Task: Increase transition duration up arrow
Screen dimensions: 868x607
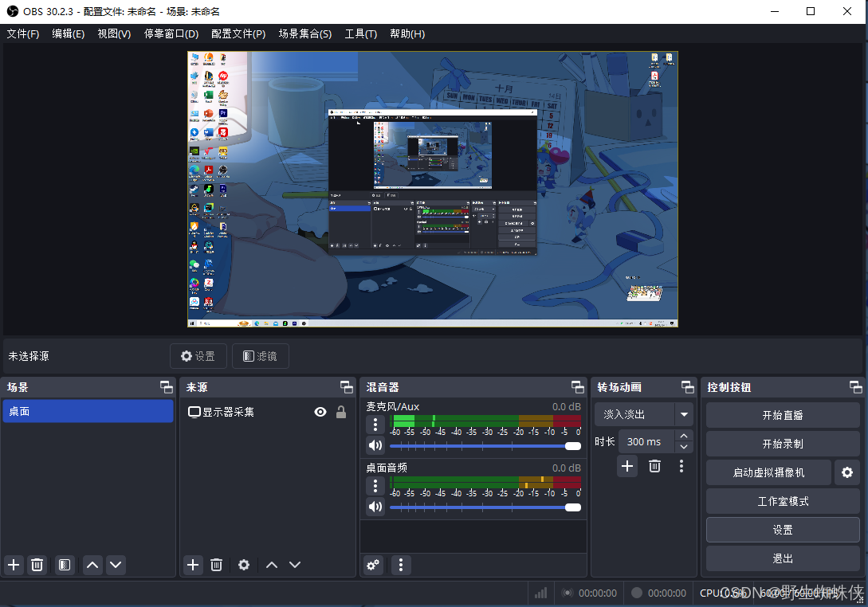Action: click(684, 436)
